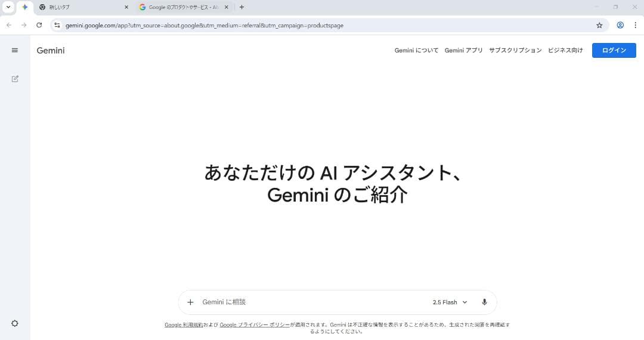Start a new chat with the pencil icon
644x340 pixels.
[15, 79]
